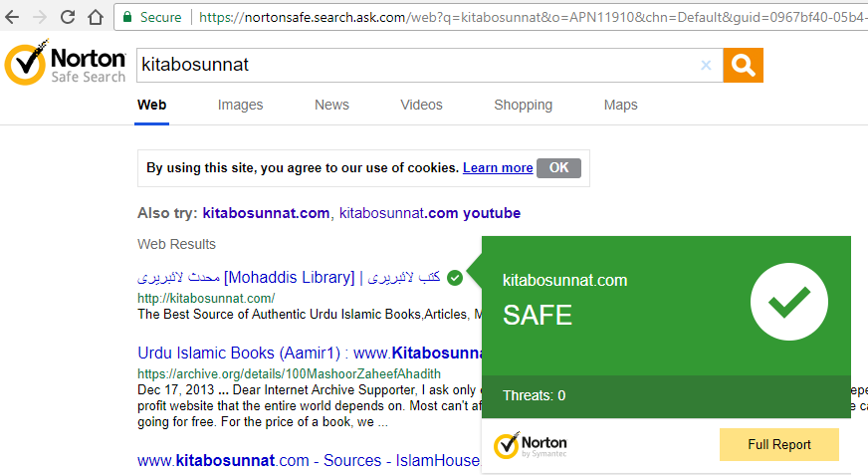868x475 pixels.
Task: Clear search box with X icon
Action: coord(706,66)
